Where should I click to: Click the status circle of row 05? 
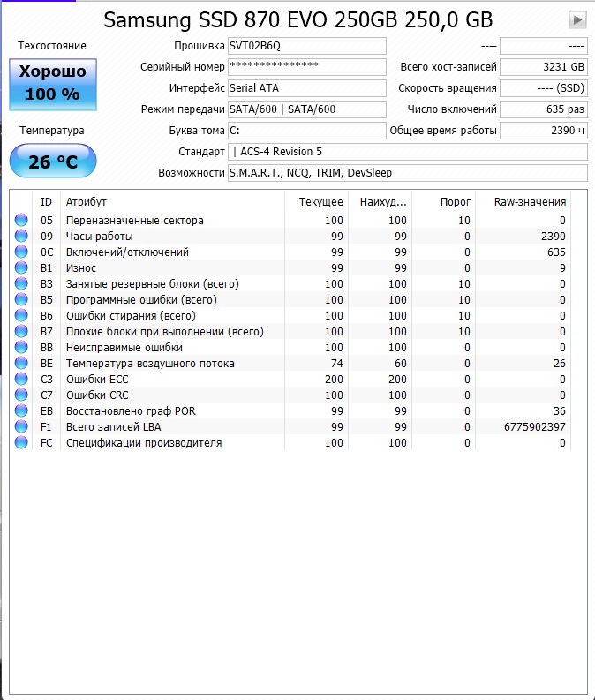tap(21, 220)
